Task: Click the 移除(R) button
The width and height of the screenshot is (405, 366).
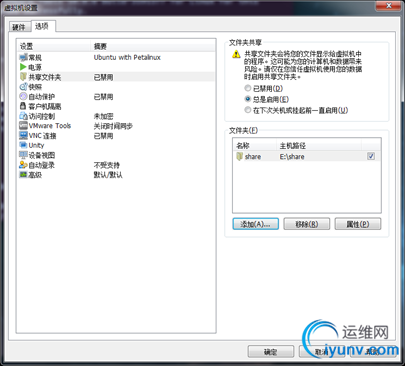Action: pos(307,224)
